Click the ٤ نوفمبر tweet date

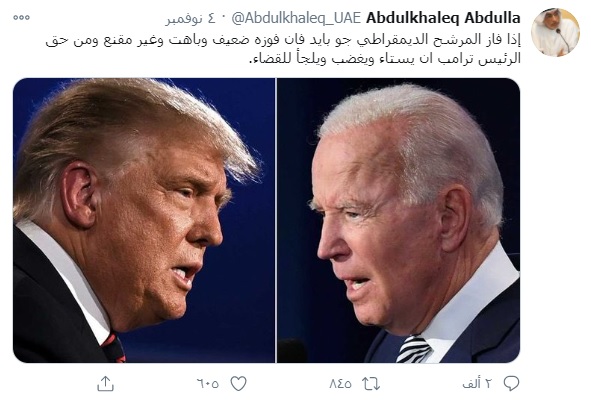coord(190,18)
